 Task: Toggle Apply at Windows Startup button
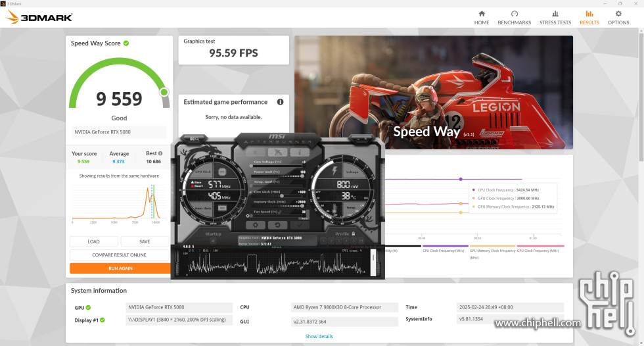point(213,241)
